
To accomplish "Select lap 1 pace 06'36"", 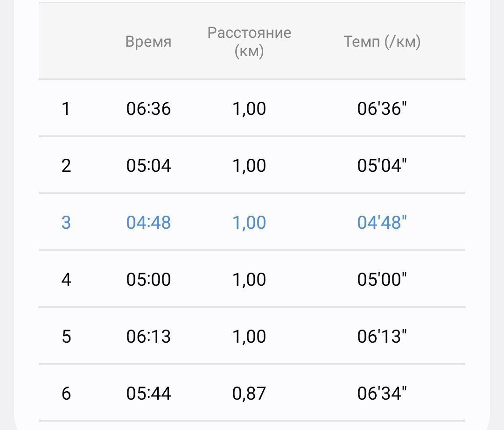I will click(382, 108).
